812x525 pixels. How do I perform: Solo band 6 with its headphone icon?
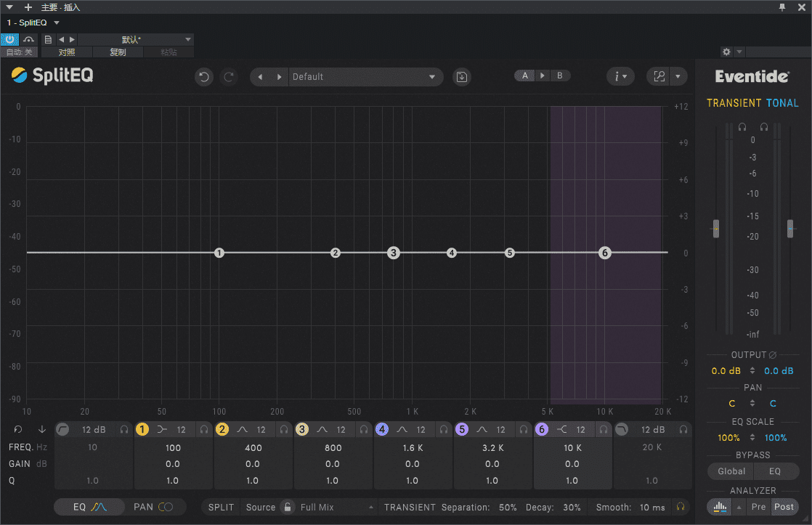604,429
